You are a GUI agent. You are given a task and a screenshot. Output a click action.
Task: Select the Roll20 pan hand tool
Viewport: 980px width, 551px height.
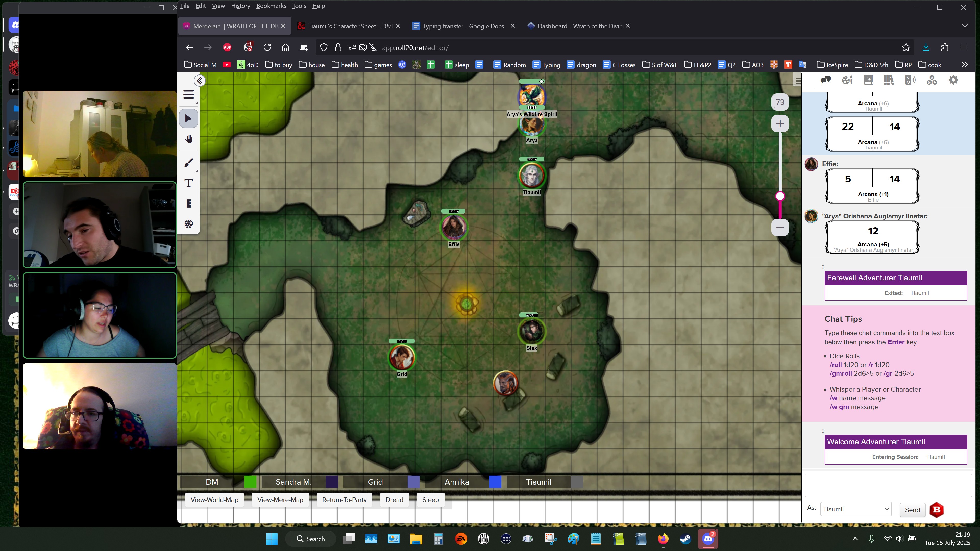pos(189,139)
